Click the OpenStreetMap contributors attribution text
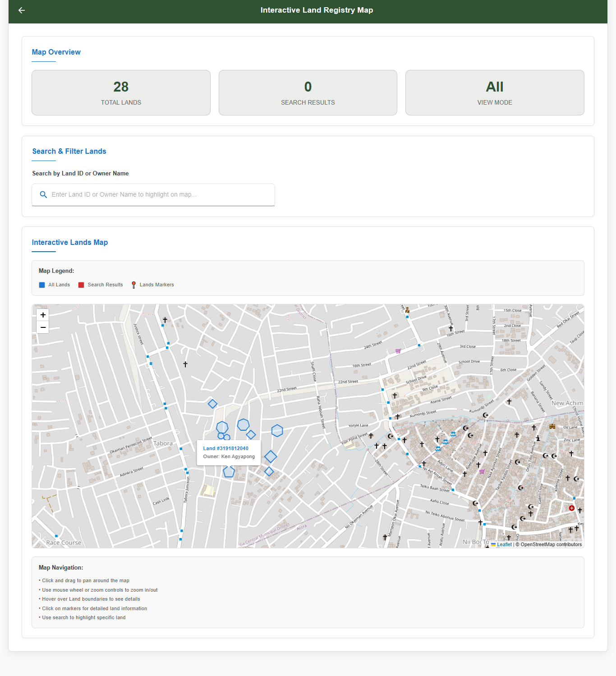Viewport: 616px width, 676px height. coord(551,545)
